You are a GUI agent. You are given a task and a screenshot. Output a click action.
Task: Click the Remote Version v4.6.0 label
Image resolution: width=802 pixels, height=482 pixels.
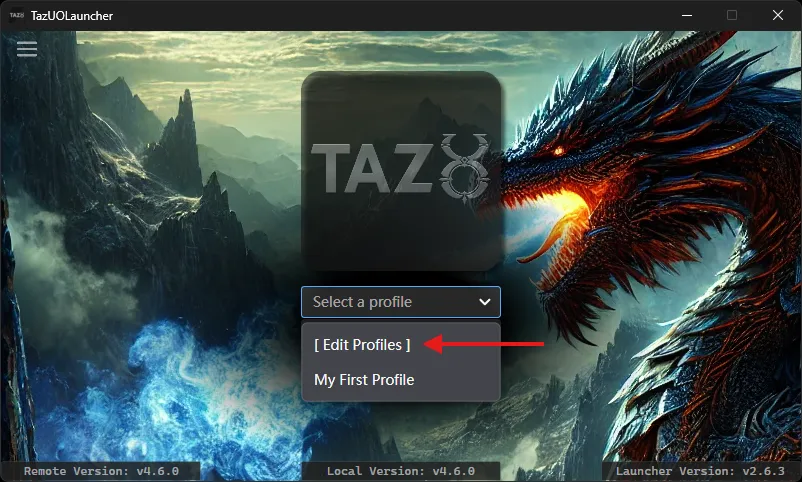101,471
